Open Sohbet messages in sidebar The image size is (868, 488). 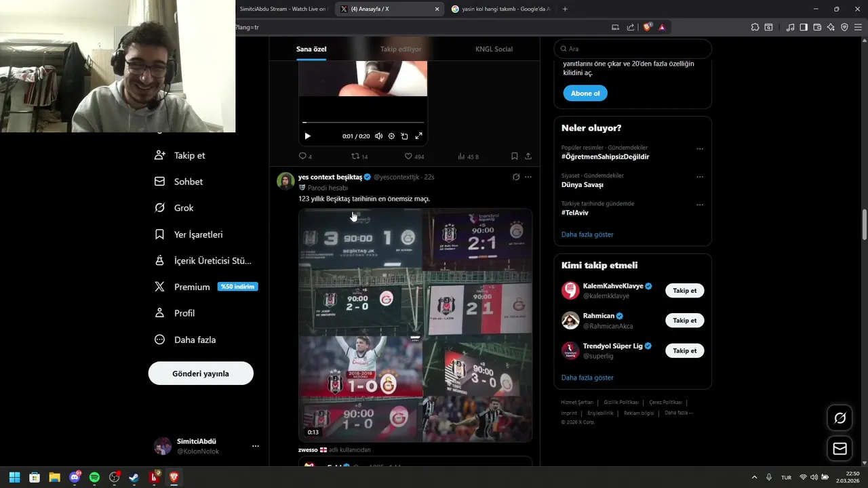(179, 182)
